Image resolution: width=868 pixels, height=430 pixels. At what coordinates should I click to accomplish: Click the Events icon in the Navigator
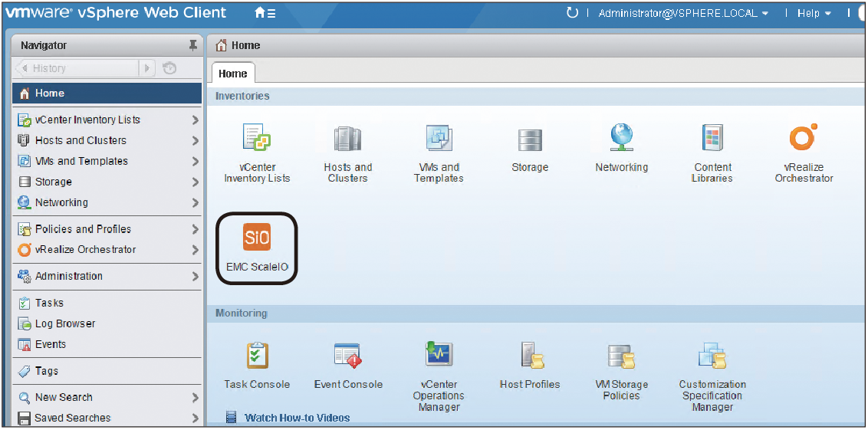[x=24, y=344]
